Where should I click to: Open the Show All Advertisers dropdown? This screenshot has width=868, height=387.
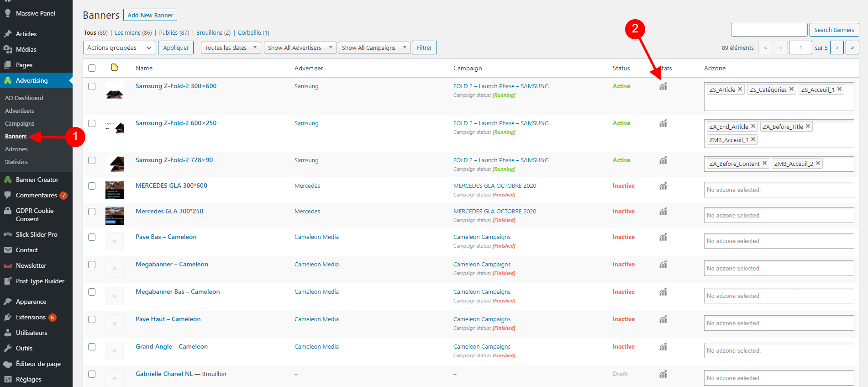point(300,48)
